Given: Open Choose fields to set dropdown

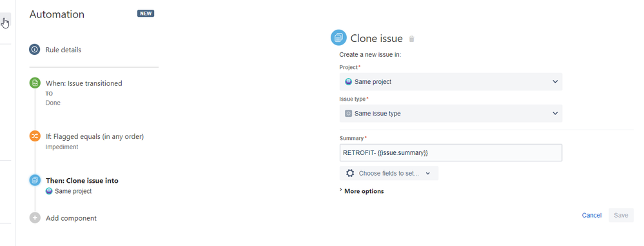Looking at the screenshot, I should pos(389,173).
